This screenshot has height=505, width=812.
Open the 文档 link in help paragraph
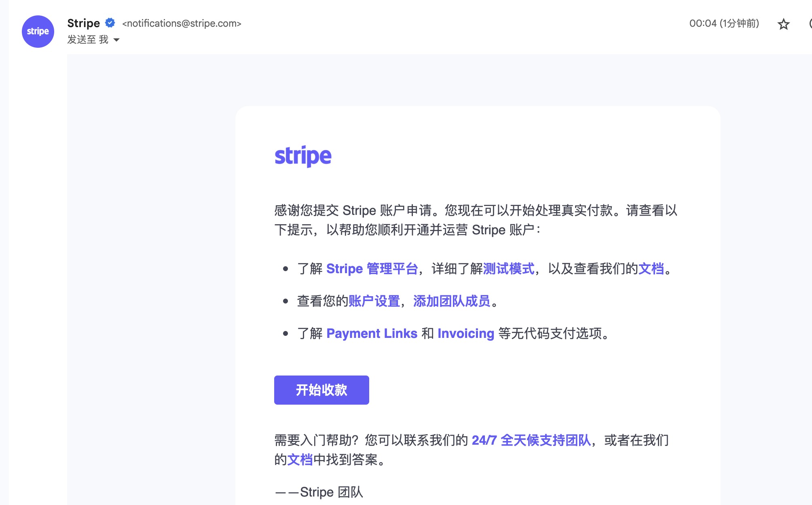300,460
